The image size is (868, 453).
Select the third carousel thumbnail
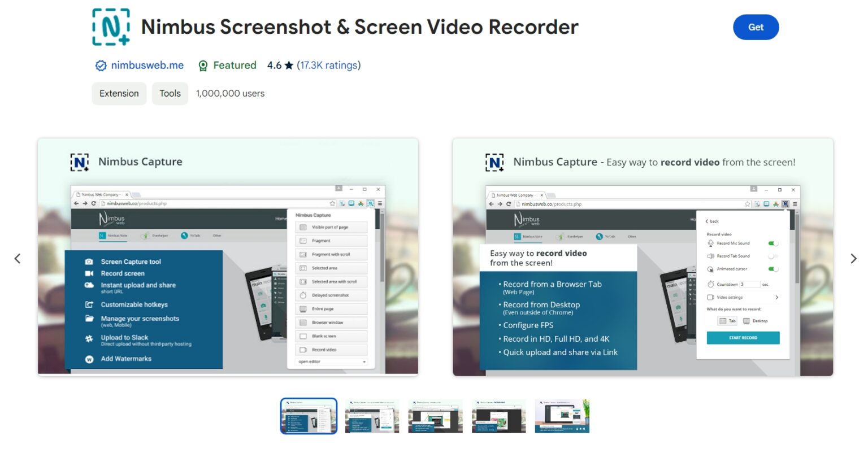[435, 415]
